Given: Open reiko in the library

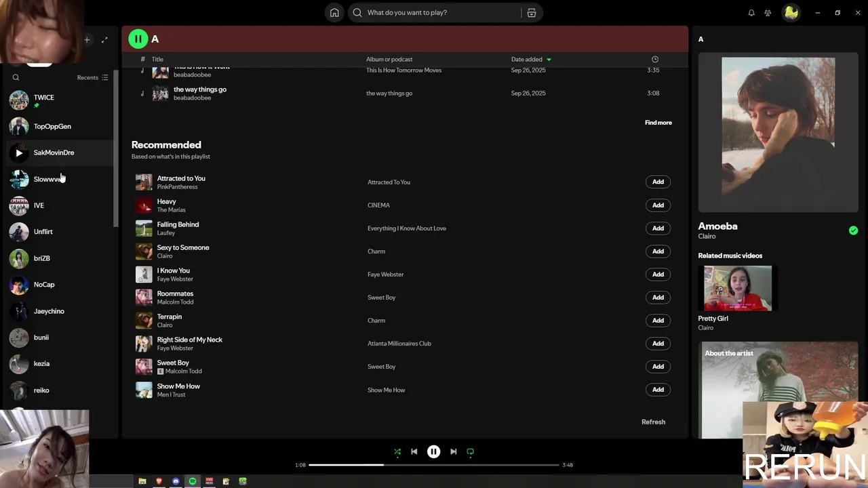Looking at the screenshot, I should tap(60, 390).
